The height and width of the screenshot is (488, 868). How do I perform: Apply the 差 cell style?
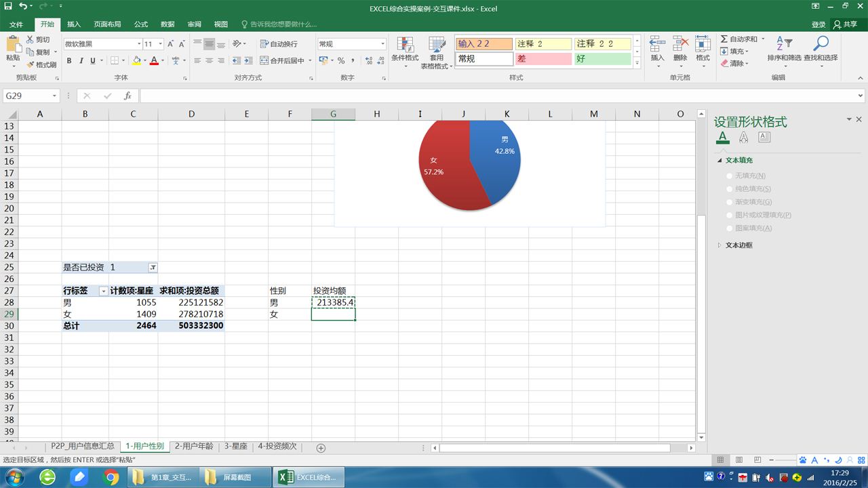point(542,59)
